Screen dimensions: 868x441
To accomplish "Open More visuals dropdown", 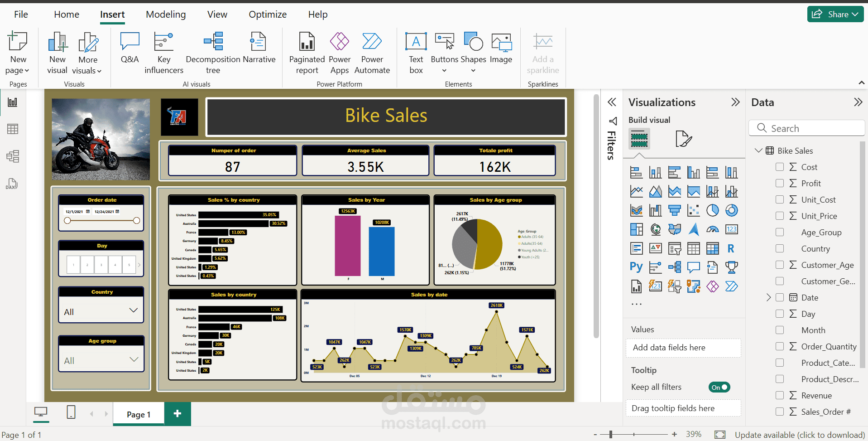I will pyautogui.click(x=87, y=71).
